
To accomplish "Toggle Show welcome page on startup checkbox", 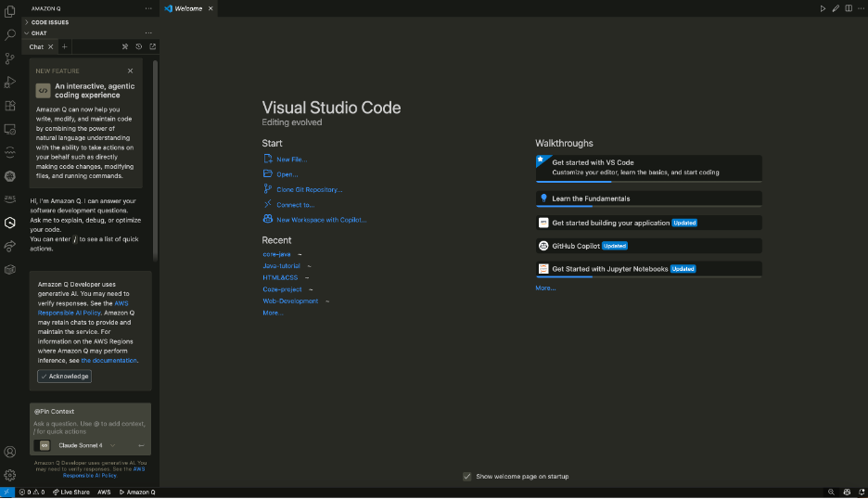I will 467,477.
